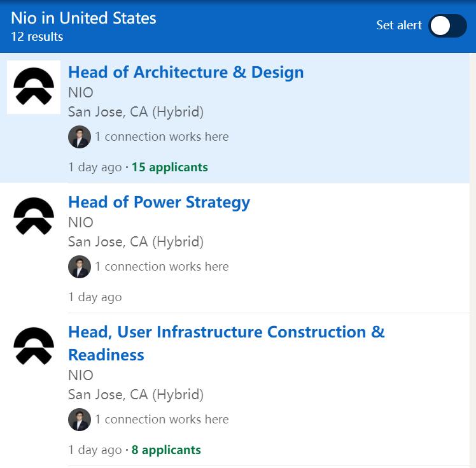Click the '15 applicants' text

coord(169,167)
